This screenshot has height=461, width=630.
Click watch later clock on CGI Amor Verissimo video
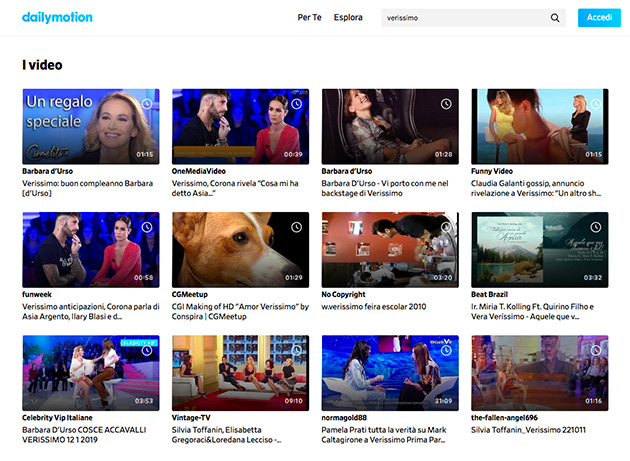(297, 227)
